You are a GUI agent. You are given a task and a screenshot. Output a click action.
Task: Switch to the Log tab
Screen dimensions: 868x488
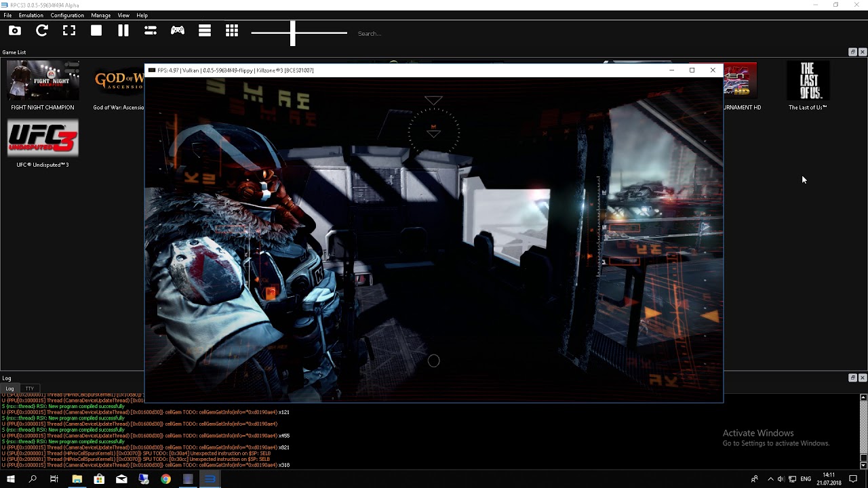point(9,388)
